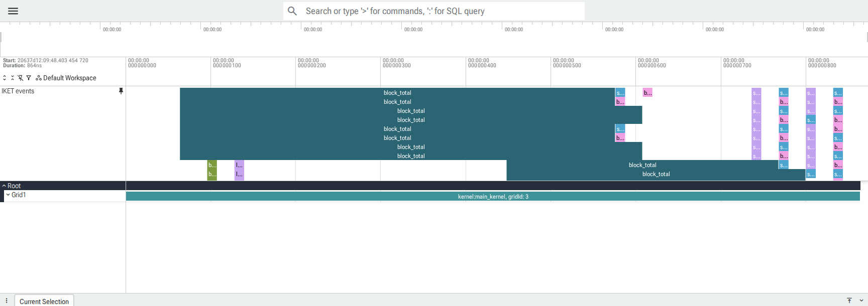
Task: Click the 000 000 500 time ruler label
Action: pyautogui.click(x=567, y=63)
